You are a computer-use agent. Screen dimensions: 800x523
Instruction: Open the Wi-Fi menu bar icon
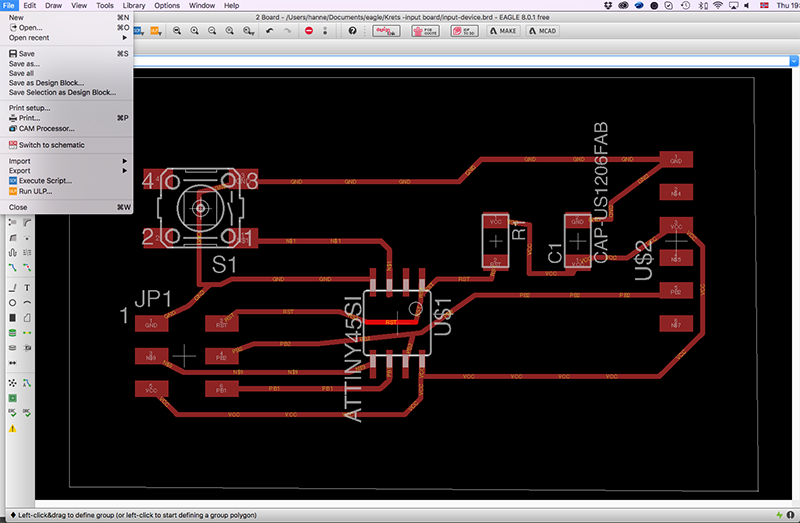tap(718, 5)
